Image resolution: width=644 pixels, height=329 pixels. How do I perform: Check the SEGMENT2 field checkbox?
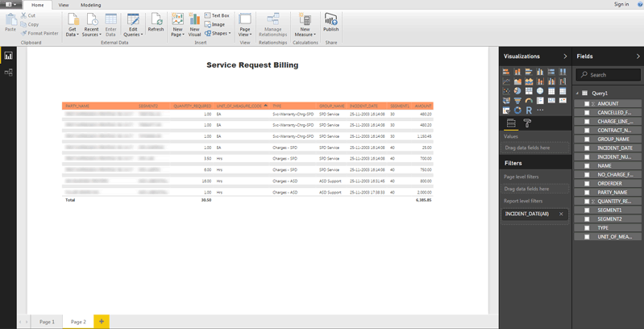pos(587,219)
